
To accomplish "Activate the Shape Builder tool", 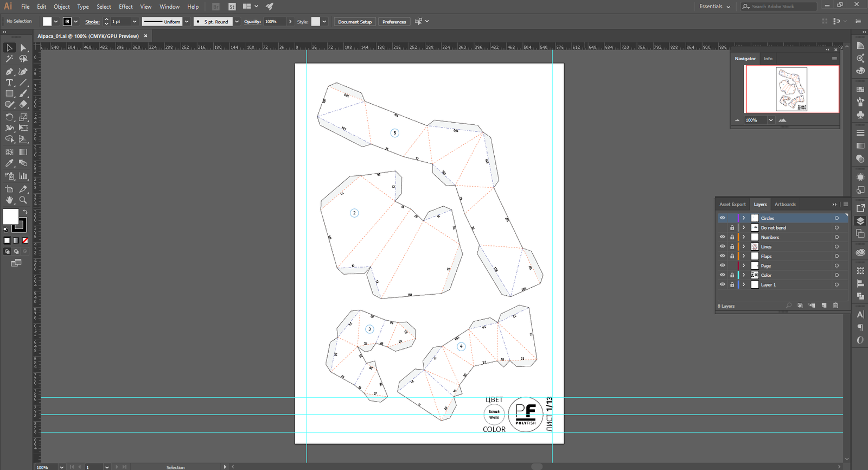I will coord(9,139).
